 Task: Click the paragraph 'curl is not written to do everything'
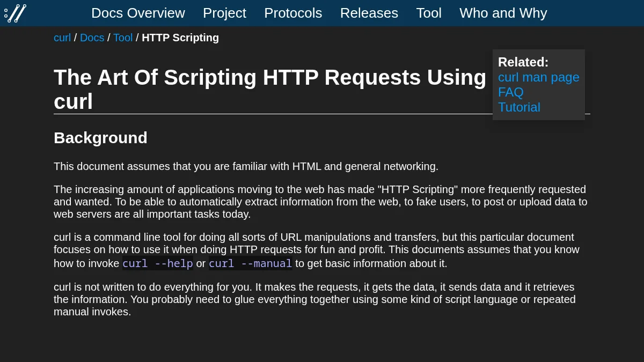(314, 299)
